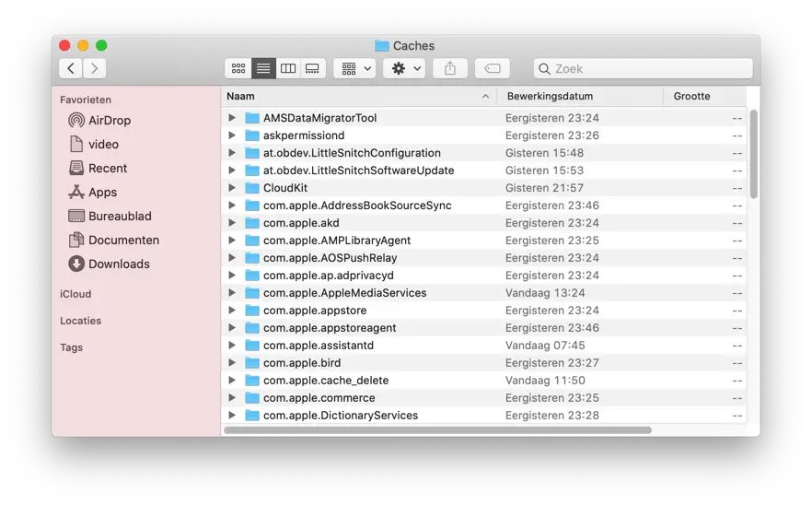Viewport: 812px width, 505px height.
Task: Expand the CloudKit folder
Action: [232, 188]
